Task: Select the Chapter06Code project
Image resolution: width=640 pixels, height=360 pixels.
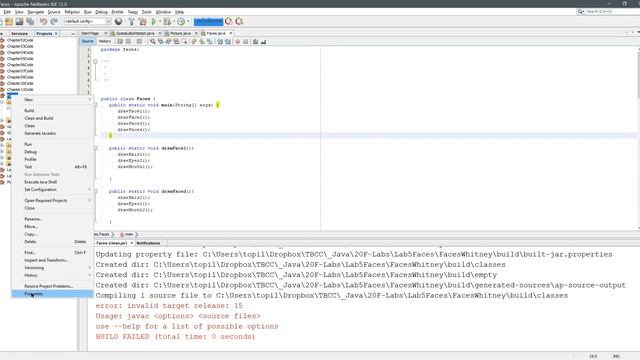Action: click(20, 65)
